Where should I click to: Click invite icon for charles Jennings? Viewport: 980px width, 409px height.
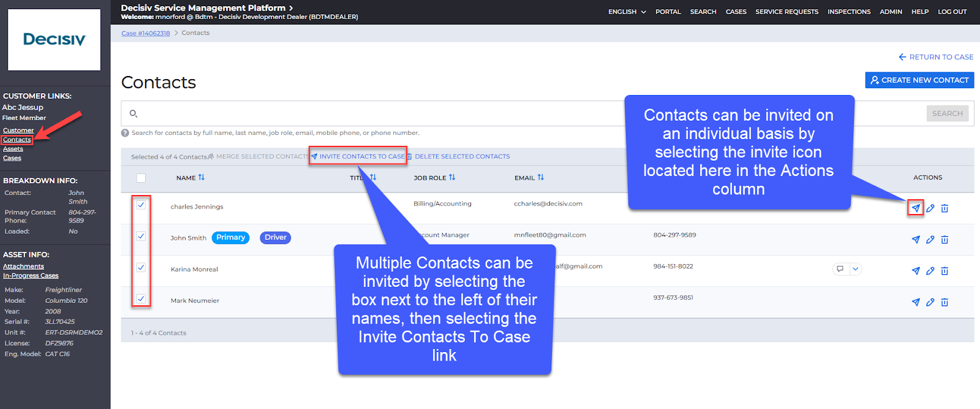[x=916, y=208]
